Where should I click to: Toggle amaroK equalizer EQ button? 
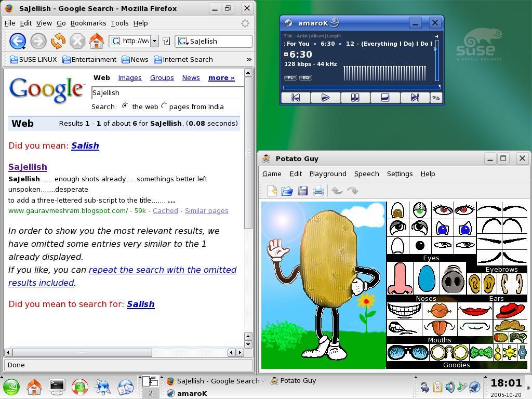(305, 78)
